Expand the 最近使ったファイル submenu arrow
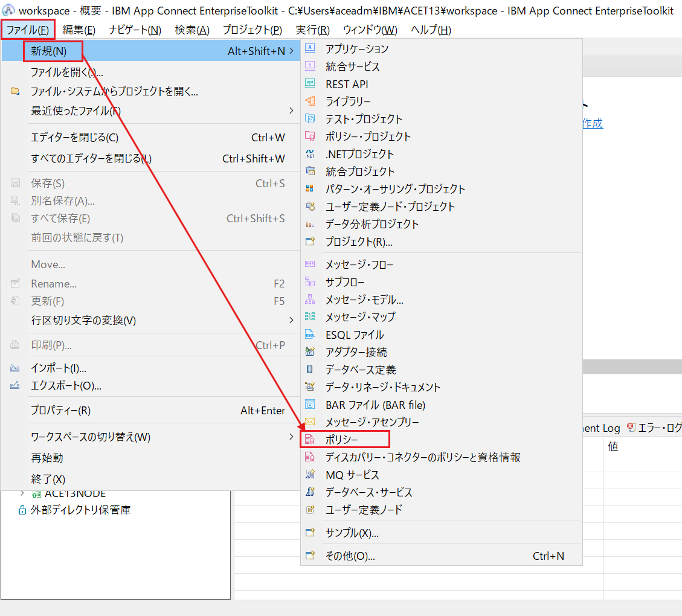Viewport: 682px width, 616px height. [291, 111]
